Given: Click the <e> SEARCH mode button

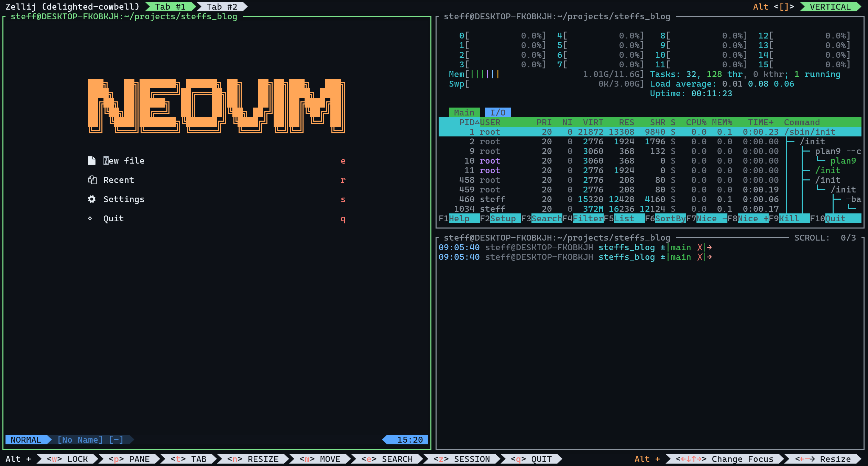Looking at the screenshot, I should pyautogui.click(x=387, y=459).
